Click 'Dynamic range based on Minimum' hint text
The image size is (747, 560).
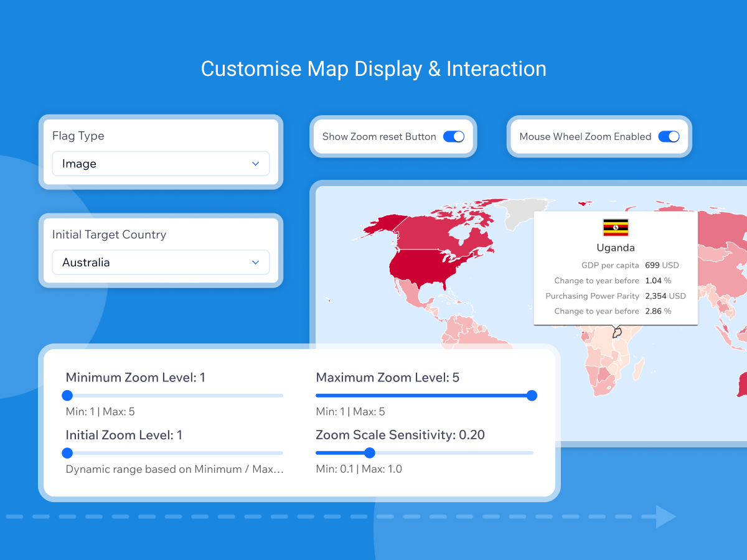(175, 469)
